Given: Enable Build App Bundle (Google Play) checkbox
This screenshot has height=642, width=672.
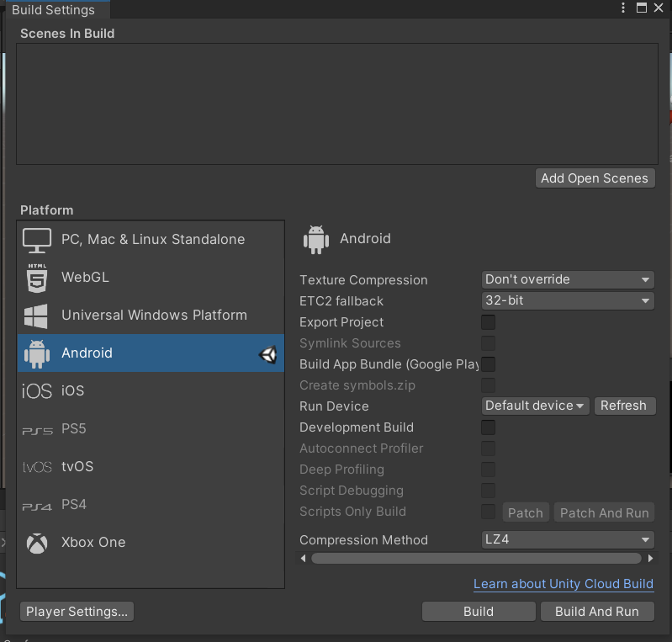Looking at the screenshot, I should (x=488, y=364).
